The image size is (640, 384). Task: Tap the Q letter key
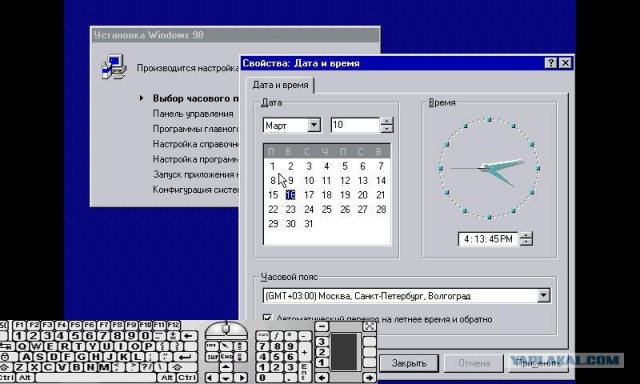(22, 346)
